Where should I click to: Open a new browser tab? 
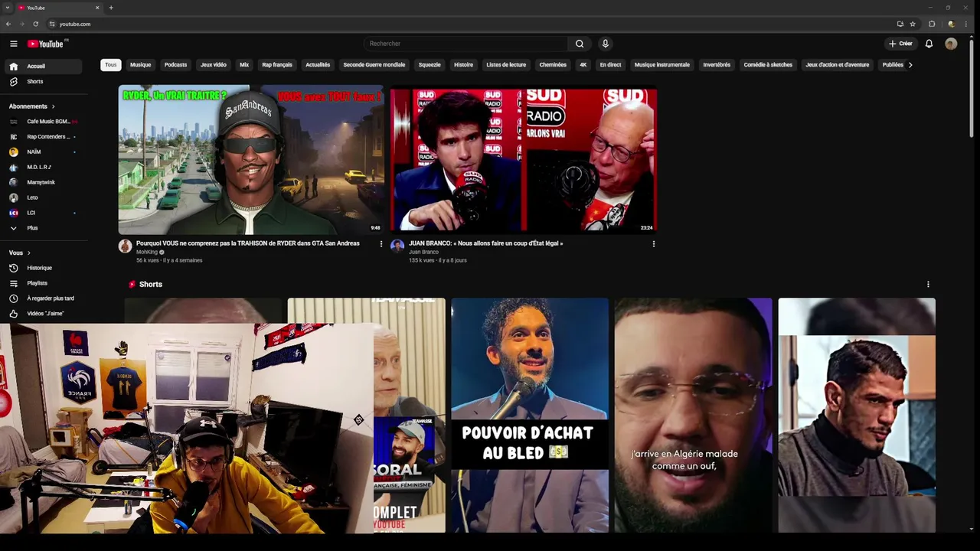111,8
